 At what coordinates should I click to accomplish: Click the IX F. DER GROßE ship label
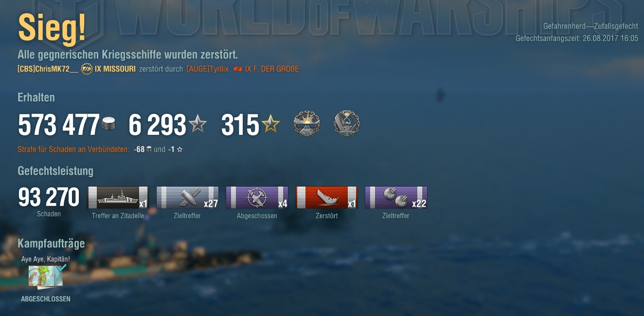click(272, 69)
